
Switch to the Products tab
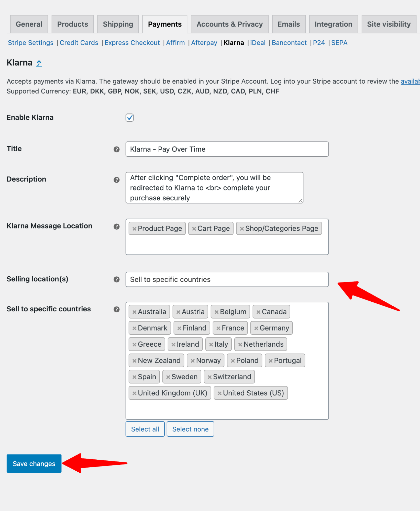[x=73, y=24]
